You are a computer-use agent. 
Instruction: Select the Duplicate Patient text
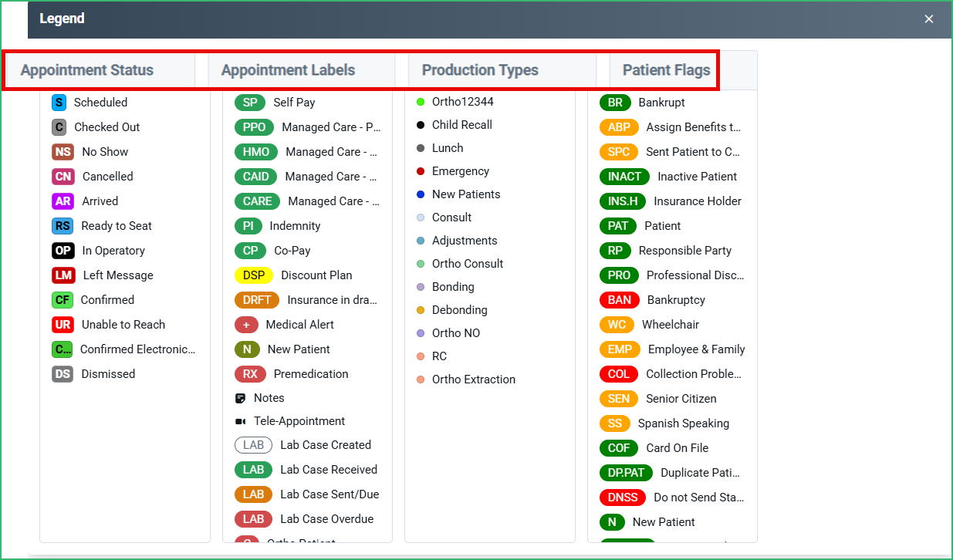701,473
